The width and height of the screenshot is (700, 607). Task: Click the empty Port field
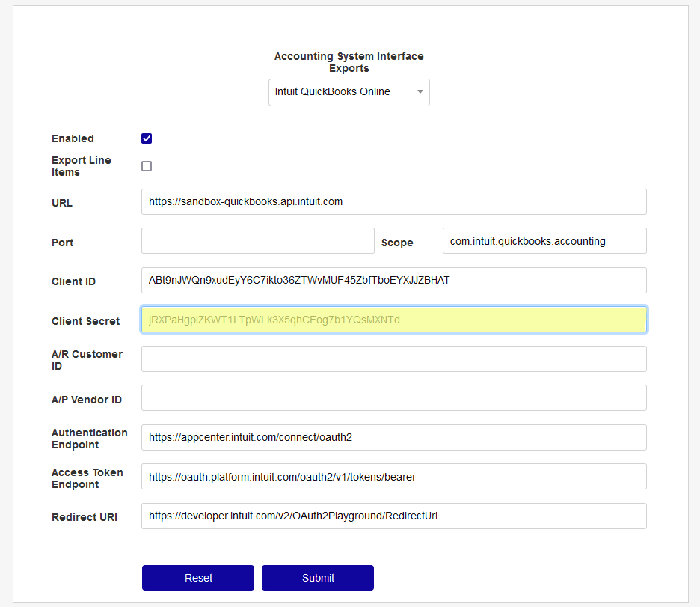tap(257, 241)
